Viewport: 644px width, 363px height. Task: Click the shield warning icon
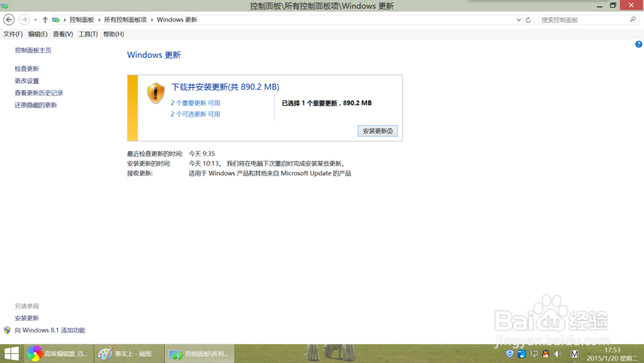(156, 93)
